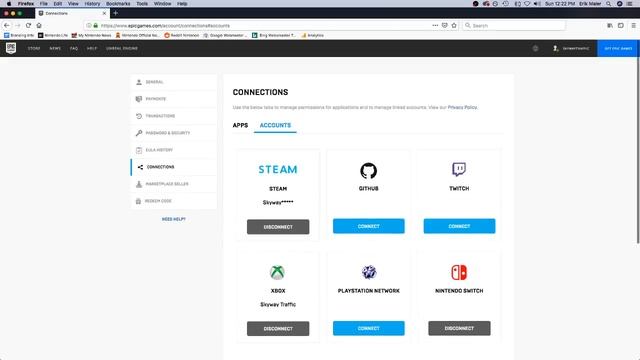This screenshot has width=640, height=360.
Task: Open the History menu
Action: tap(92, 3)
